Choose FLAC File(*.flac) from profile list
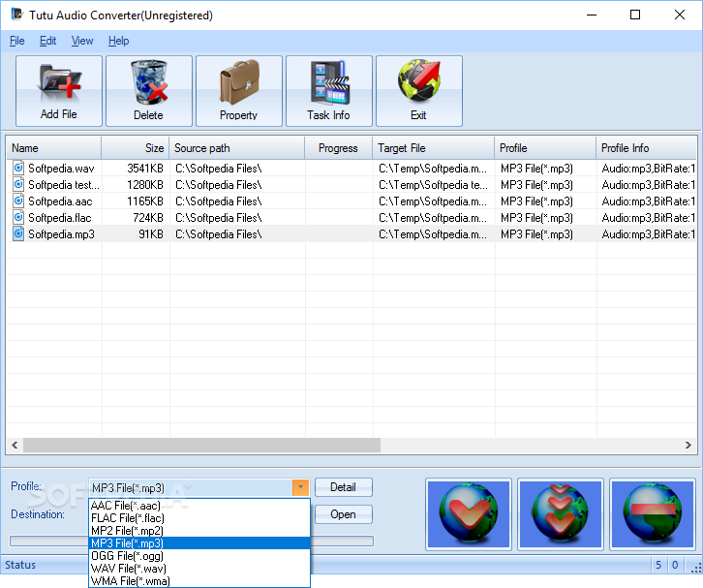 click(x=199, y=518)
